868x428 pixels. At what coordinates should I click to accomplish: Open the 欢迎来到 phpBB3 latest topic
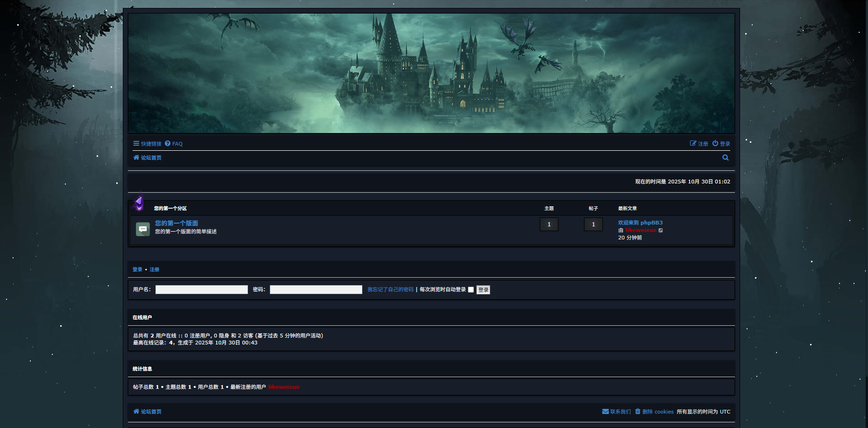pos(640,223)
